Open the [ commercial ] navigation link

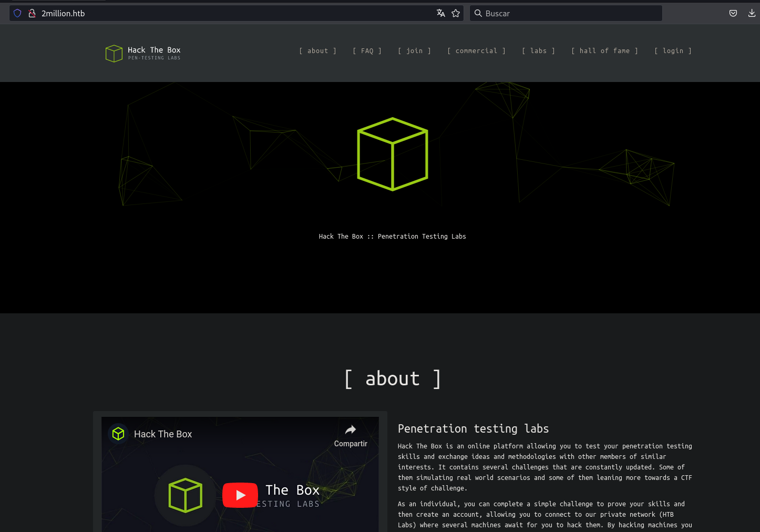click(x=476, y=51)
